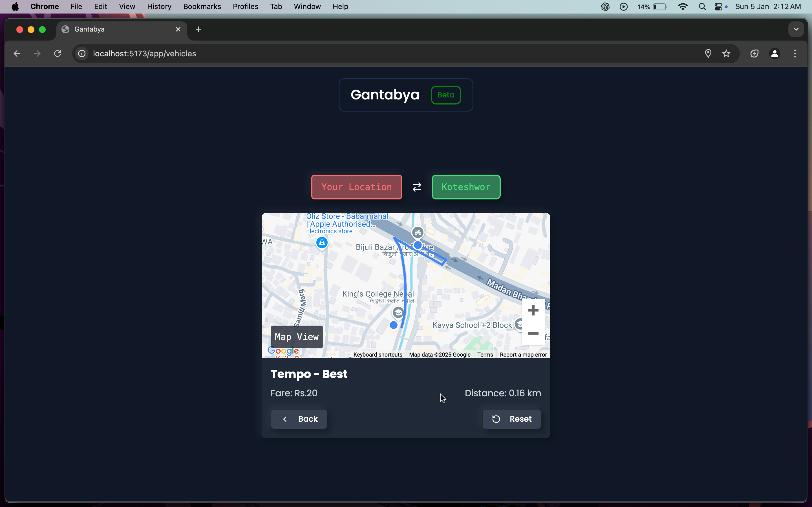Select the Koteshwor destination field

click(x=466, y=187)
